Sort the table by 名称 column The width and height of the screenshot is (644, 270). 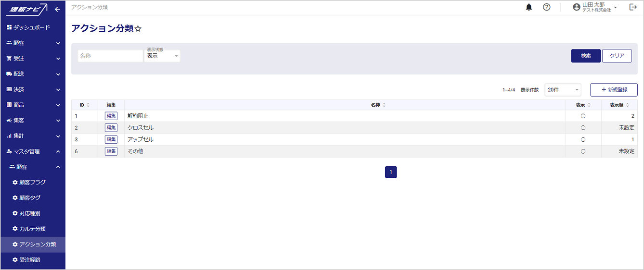coord(384,105)
